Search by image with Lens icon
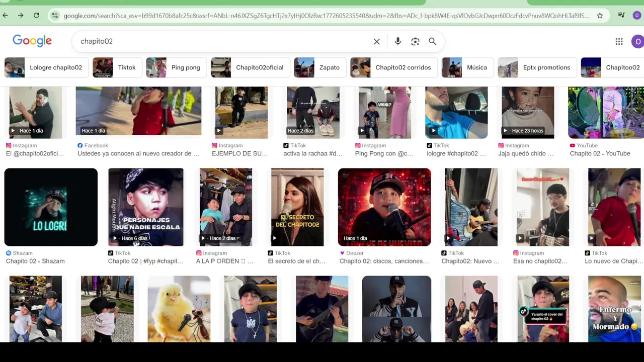This screenshot has height=362, width=644. point(415,41)
